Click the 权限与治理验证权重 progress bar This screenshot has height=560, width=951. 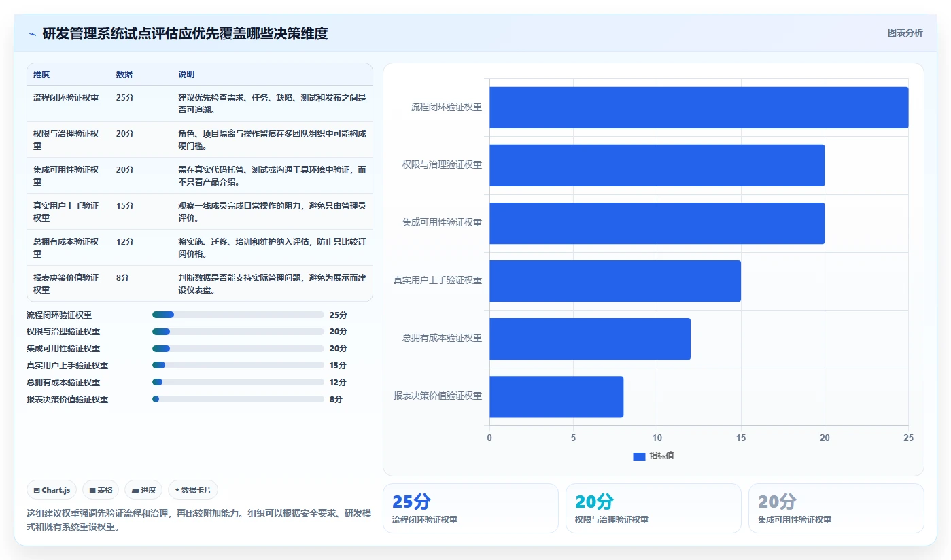(x=238, y=332)
